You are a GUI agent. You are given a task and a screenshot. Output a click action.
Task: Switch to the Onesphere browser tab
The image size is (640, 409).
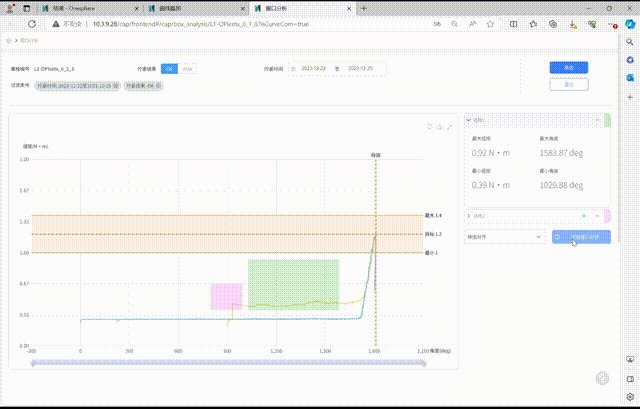pyautogui.click(x=90, y=8)
